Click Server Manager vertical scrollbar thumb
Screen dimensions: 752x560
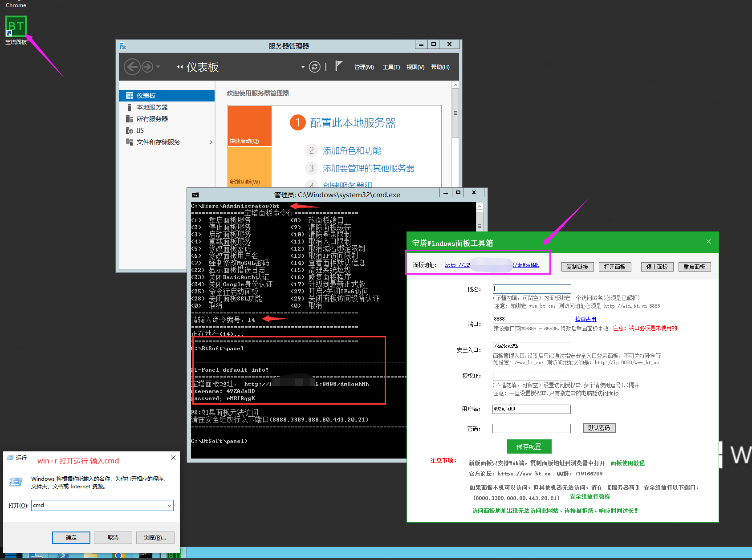tap(455, 113)
